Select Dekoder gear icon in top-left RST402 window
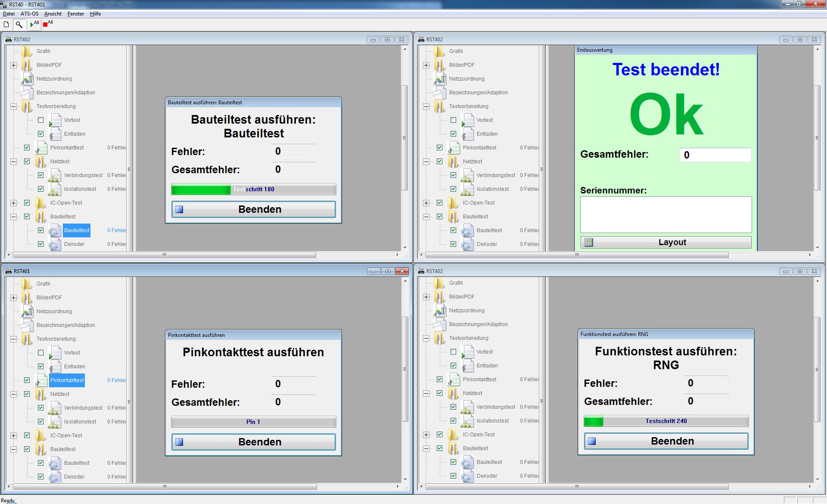The height and width of the screenshot is (504, 827). [x=55, y=244]
